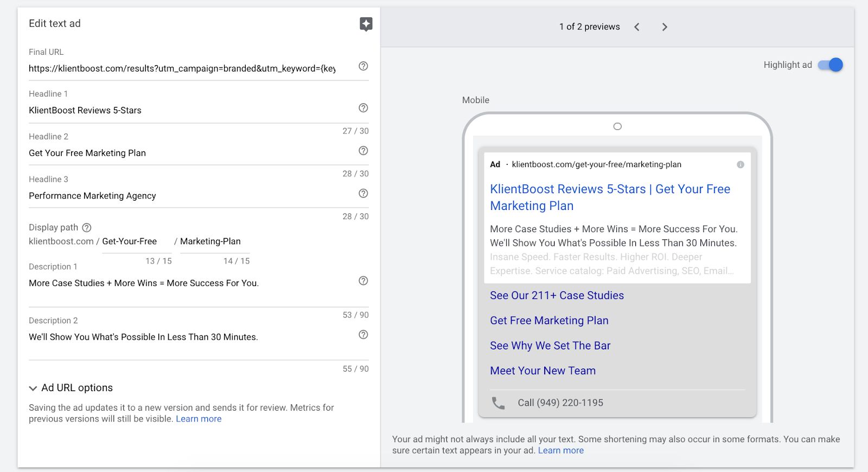
Task: Click the Highlight ad label text
Action: (788, 65)
